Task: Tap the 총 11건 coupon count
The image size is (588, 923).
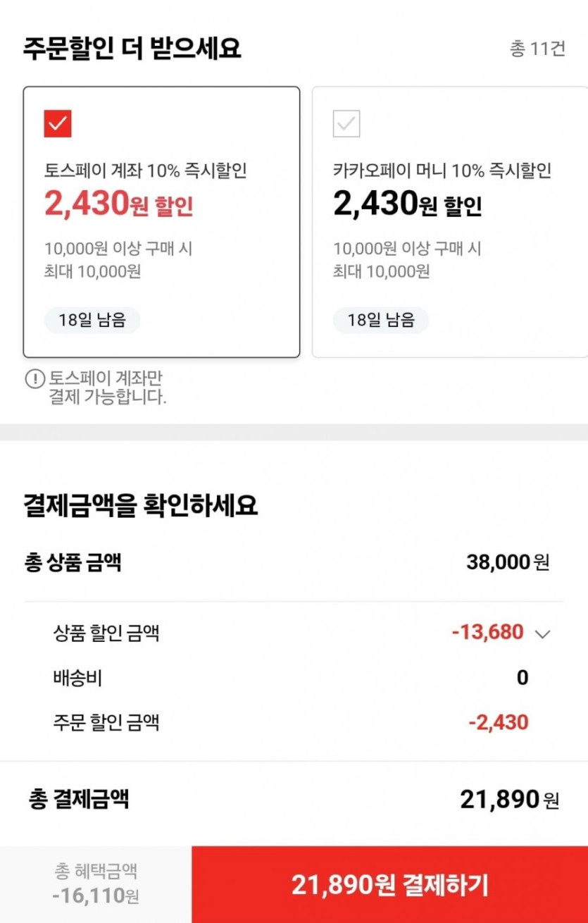Action: pos(537,49)
